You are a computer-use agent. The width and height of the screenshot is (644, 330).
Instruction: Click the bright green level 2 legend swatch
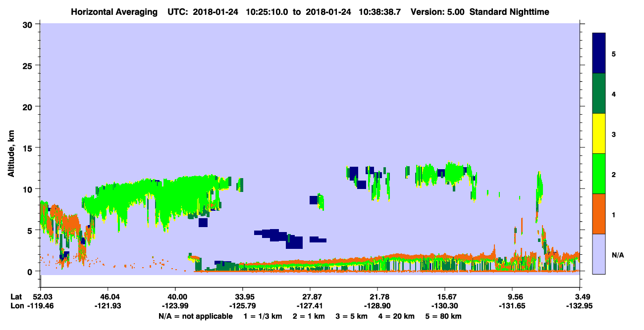[x=599, y=174]
